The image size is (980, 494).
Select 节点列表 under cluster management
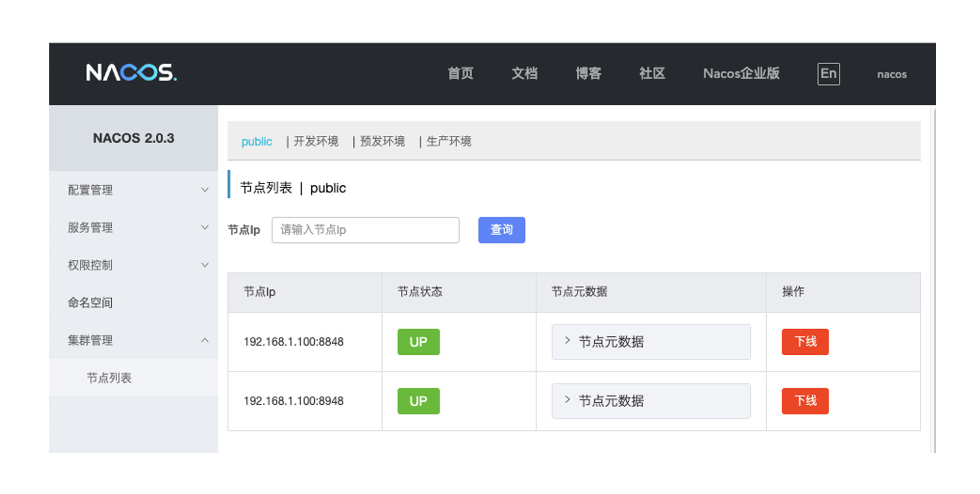coord(109,378)
